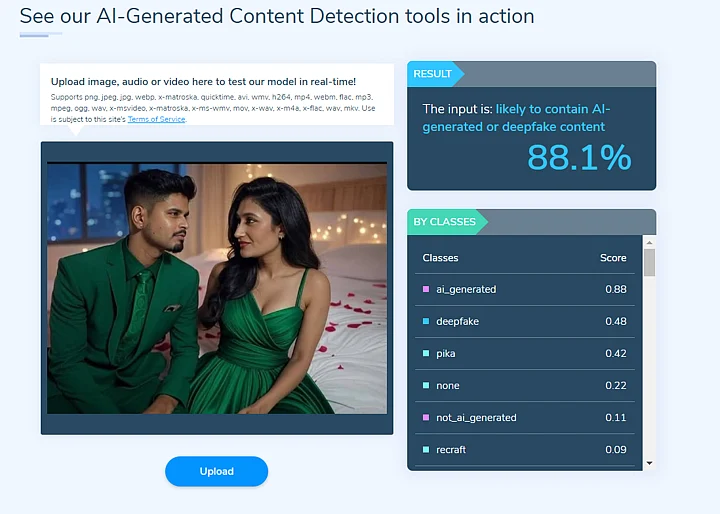
Task: Click the 88.1% result percentage
Action: 579,157
